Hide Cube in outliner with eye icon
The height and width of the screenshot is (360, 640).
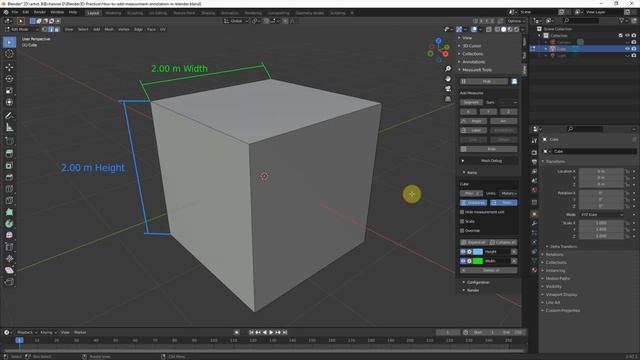(627, 49)
